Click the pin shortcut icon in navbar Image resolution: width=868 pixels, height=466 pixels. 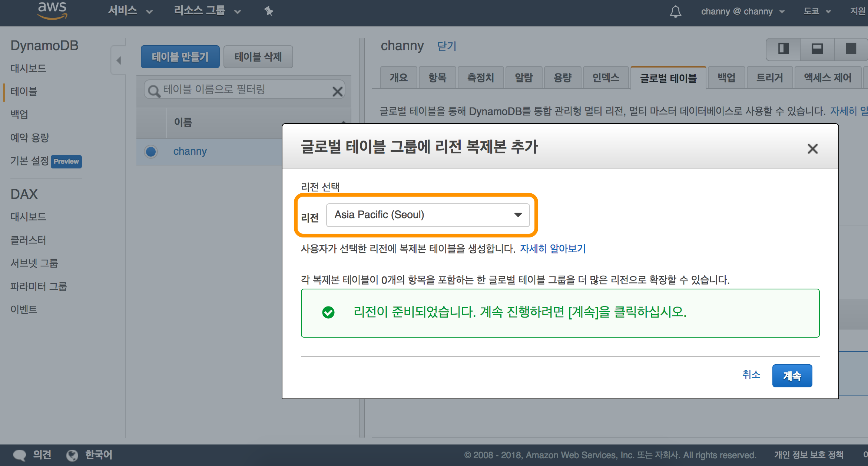click(269, 12)
